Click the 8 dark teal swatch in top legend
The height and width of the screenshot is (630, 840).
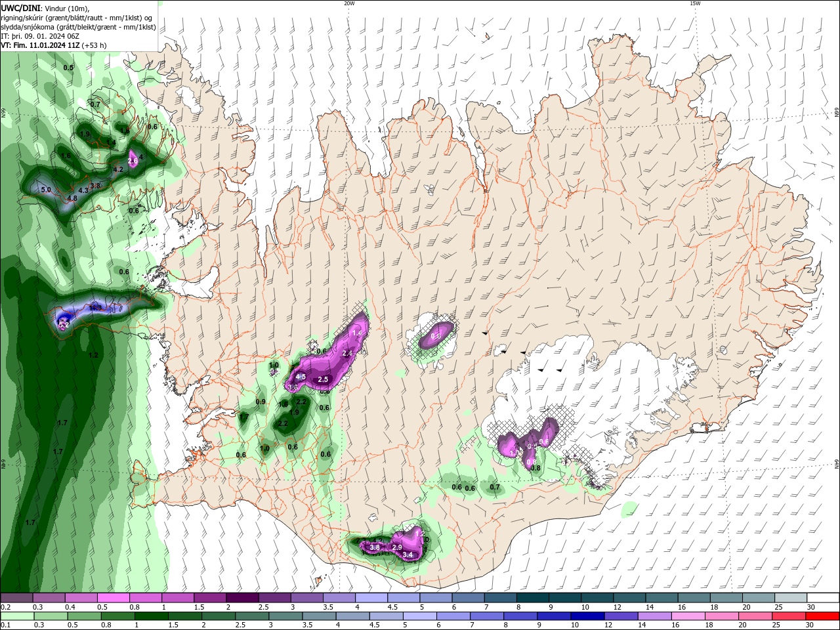point(533,598)
